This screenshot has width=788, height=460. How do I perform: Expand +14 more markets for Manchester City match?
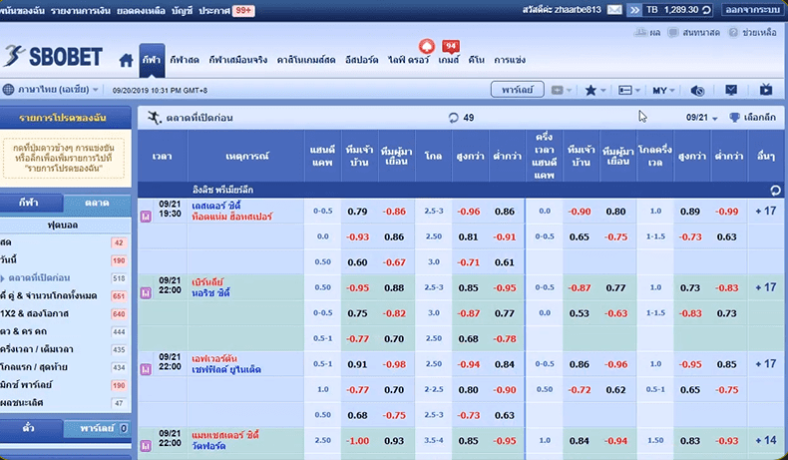766,440
